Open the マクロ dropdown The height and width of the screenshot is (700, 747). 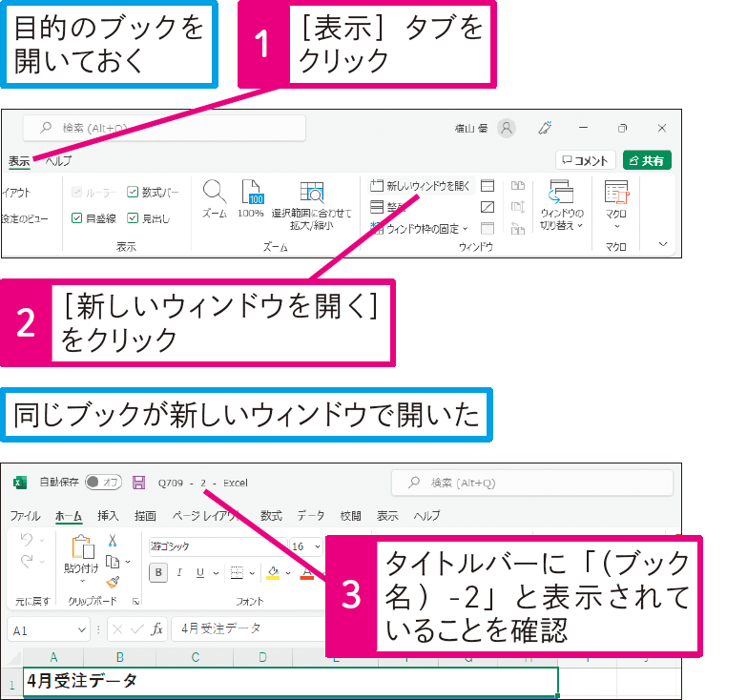(x=616, y=205)
